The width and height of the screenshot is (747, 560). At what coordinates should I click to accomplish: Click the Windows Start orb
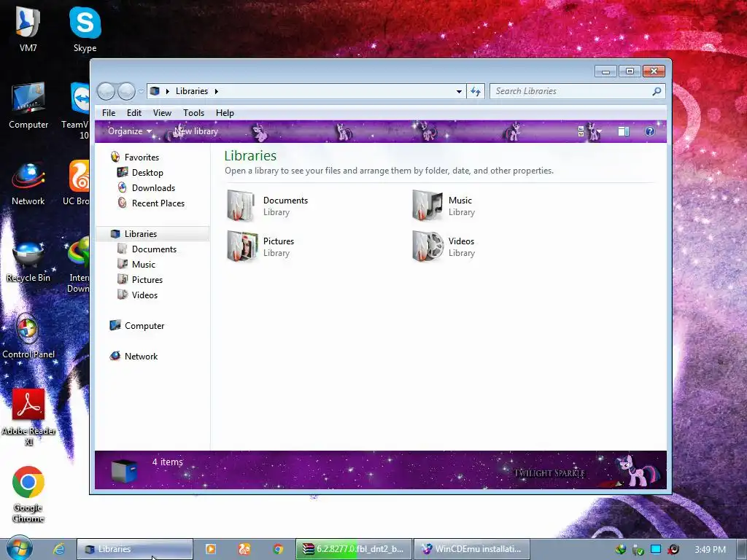click(x=19, y=548)
